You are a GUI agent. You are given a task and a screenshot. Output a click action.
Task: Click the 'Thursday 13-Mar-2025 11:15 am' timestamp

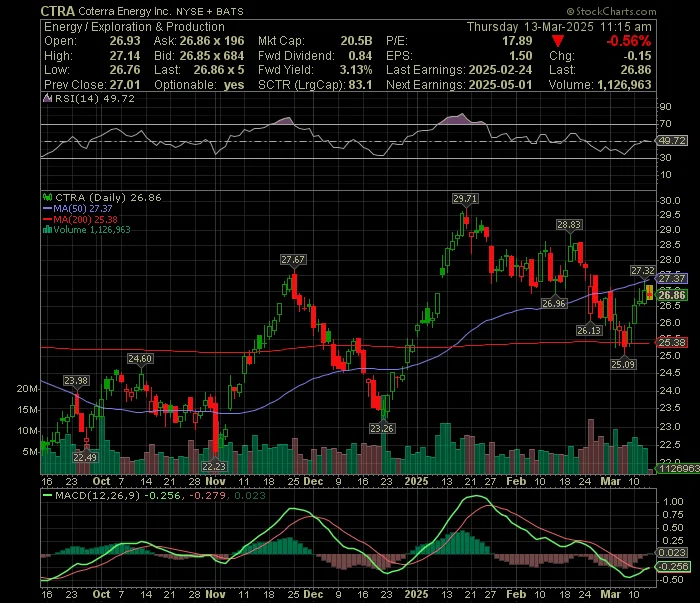[559, 27]
